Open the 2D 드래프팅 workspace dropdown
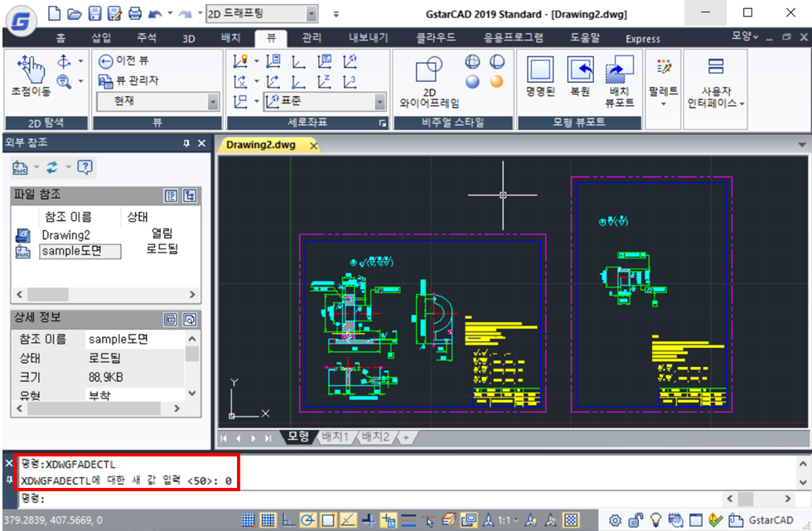The height and width of the screenshot is (531, 812). 312,13
